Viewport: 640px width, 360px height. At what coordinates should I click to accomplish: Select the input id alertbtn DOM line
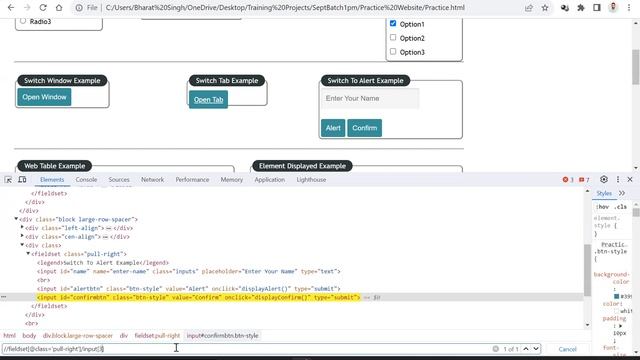tap(189, 289)
